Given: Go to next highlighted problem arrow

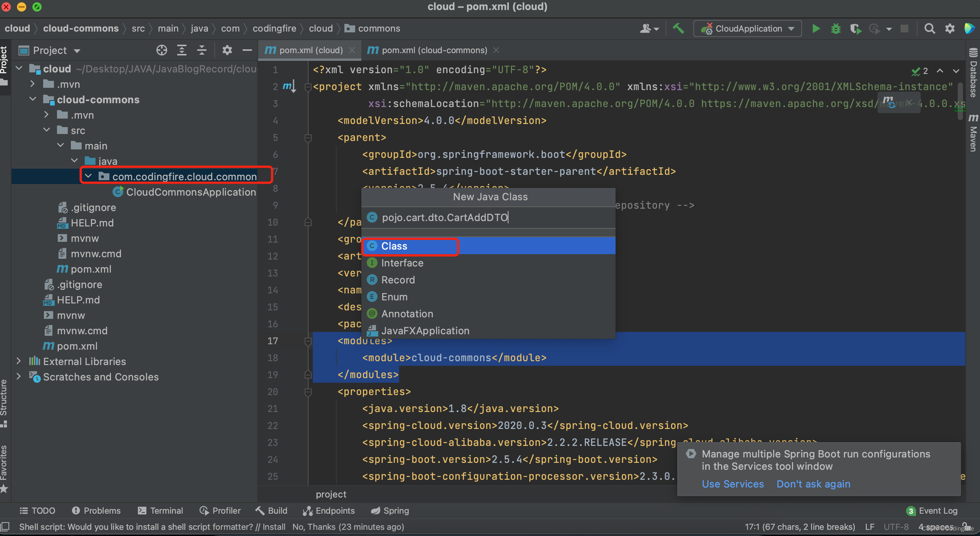Looking at the screenshot, I should pyautogui.click(x=956, y=71).
